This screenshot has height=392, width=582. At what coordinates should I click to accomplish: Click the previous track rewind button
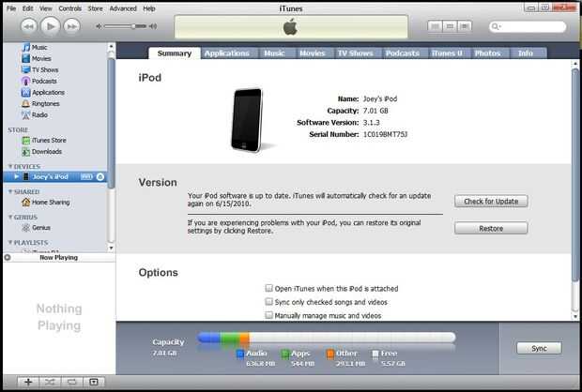click(29, 26)
